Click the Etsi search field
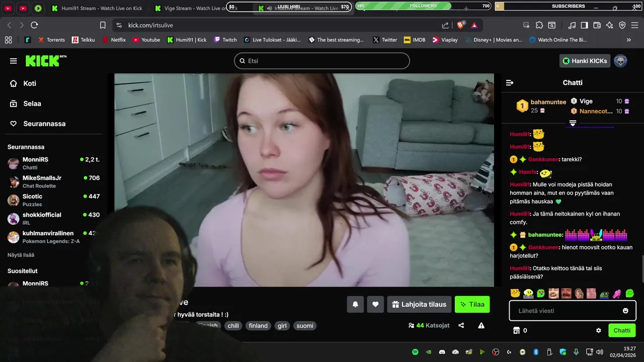 pos(322,61)
